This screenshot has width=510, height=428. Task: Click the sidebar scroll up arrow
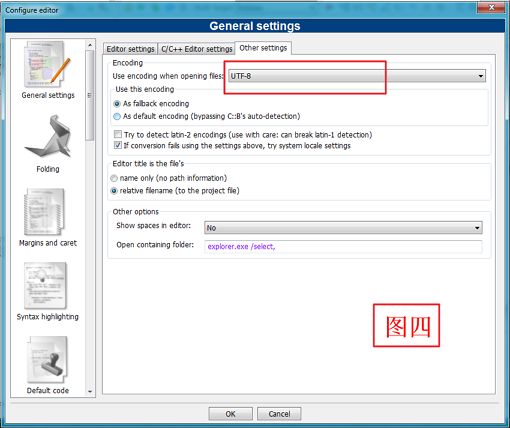(90, 45)
